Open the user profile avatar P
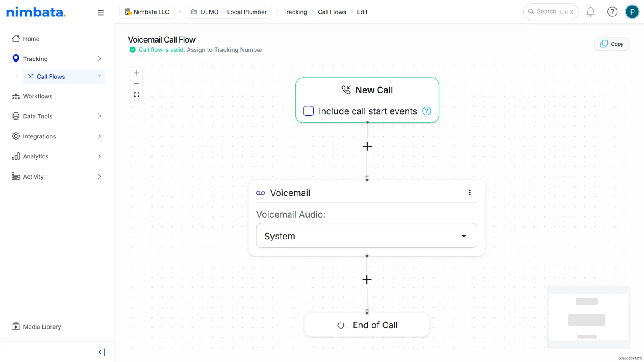644x362 pixels. pyautogui.click(x=632, y=12)
